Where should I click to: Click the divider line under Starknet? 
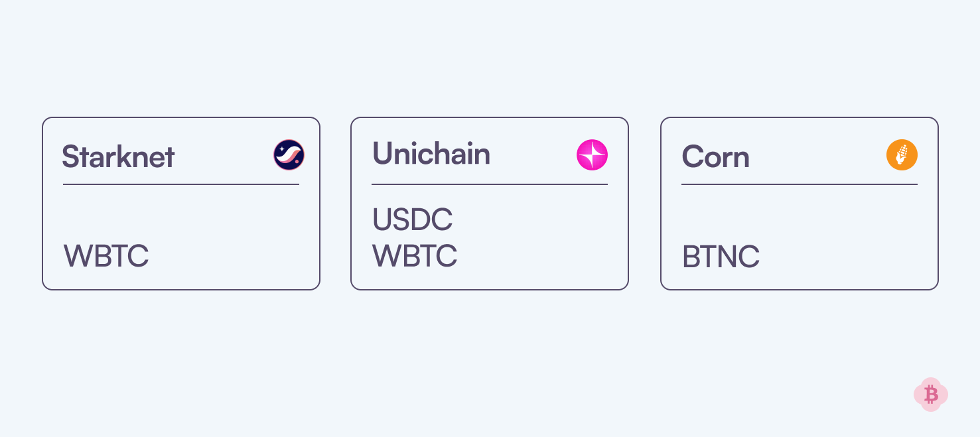click(x=180, y=184)
